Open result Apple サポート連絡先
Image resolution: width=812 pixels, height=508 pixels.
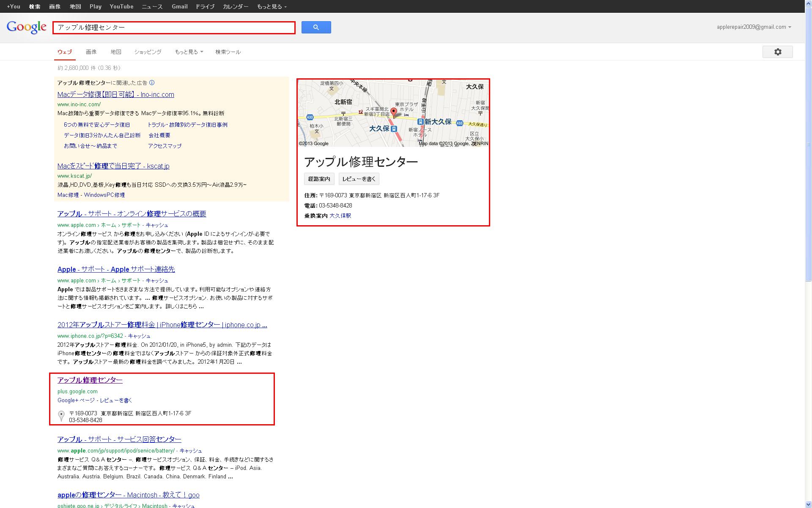click(x=116, y=269)
